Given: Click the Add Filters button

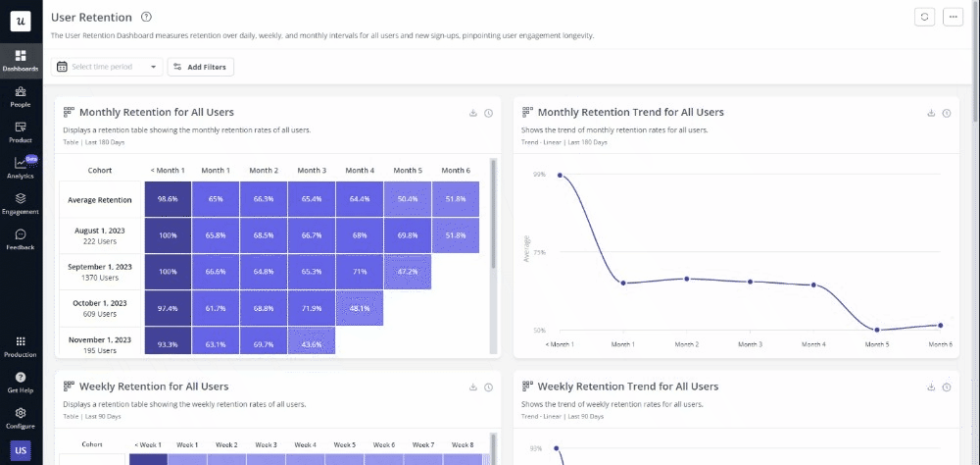Looking at the screenshot, I should coord(201,67).
